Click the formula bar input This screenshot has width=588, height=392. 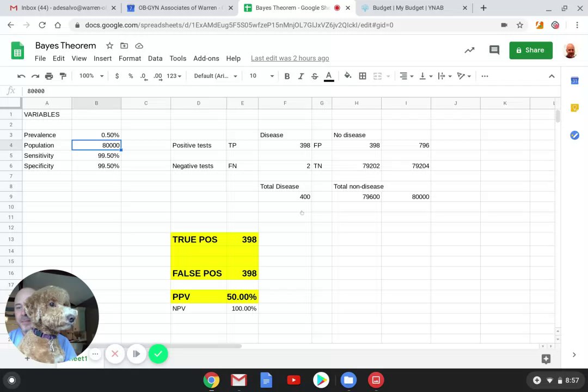tap(291, 91)
